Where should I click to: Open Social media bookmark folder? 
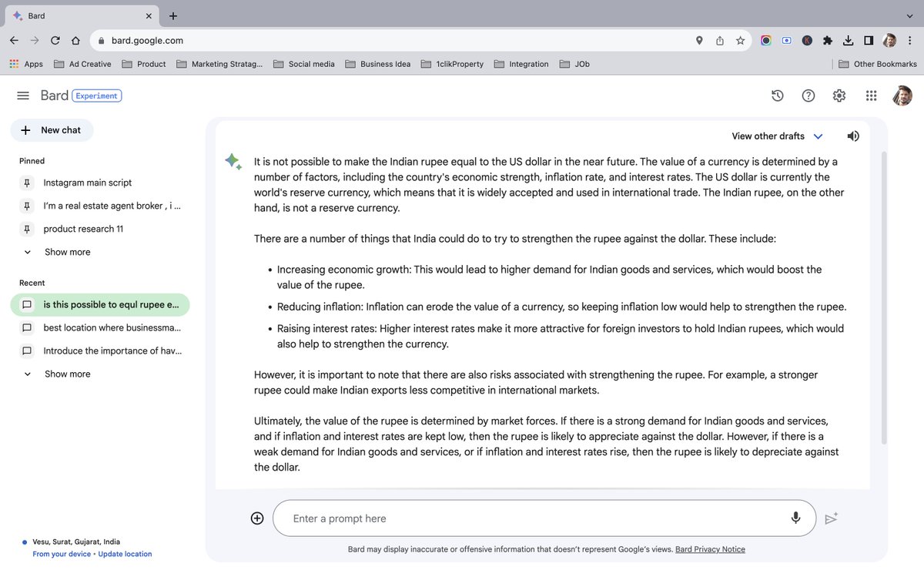tap(304, 64)
